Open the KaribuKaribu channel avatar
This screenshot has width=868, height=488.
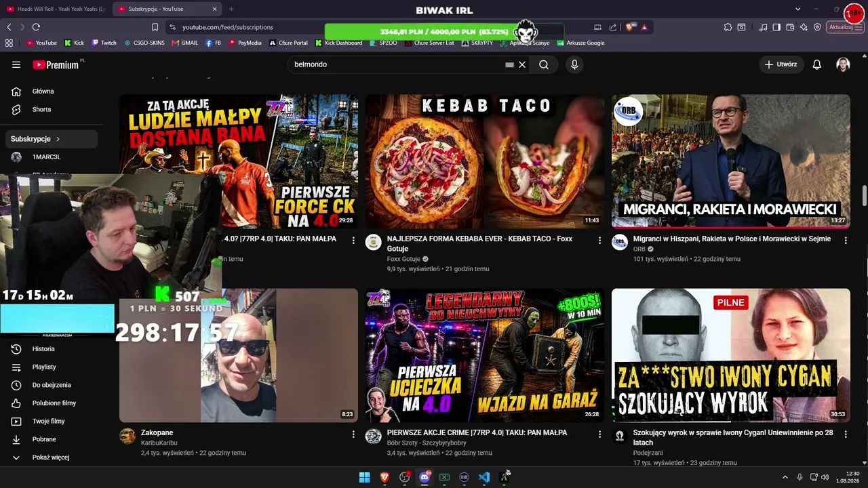(127, 436)
